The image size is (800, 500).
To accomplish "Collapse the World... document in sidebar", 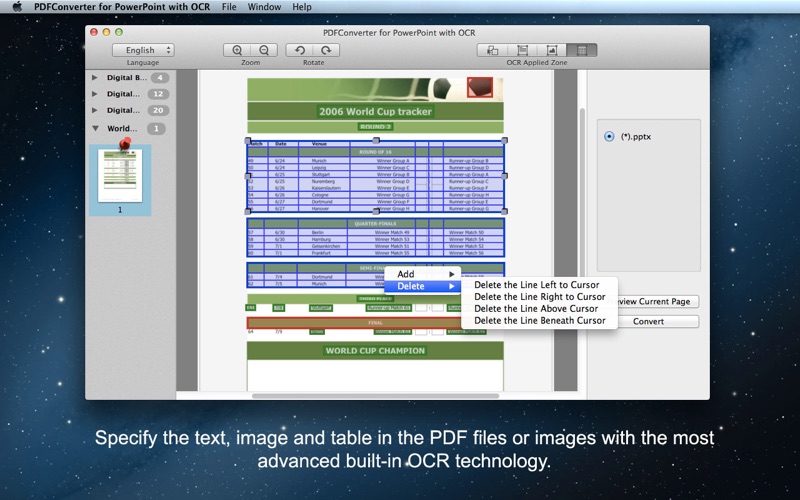I will (95, 129).
